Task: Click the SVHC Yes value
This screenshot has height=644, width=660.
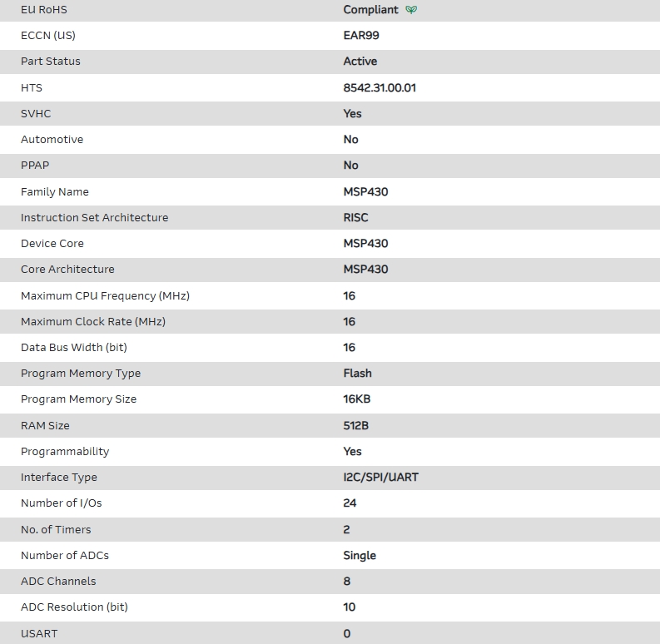Action: (352, 114)
